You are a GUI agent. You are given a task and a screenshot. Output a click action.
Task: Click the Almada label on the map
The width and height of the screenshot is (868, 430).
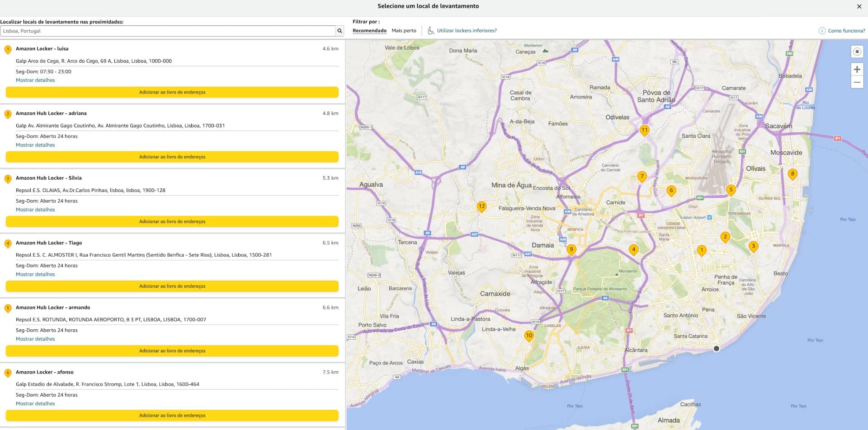pos(669,421)
